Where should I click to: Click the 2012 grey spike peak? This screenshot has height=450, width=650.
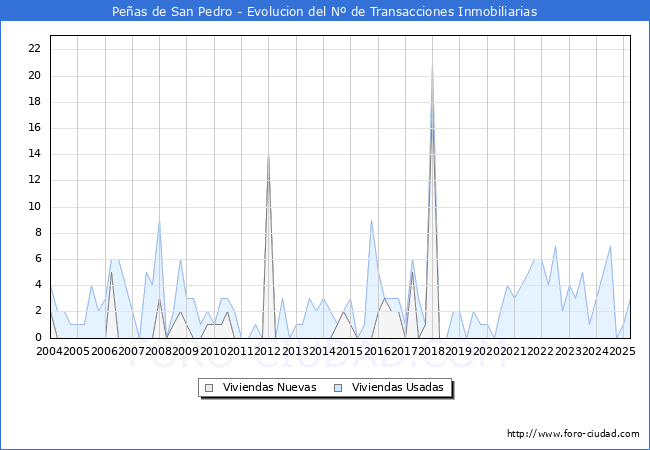pos(268,155)
